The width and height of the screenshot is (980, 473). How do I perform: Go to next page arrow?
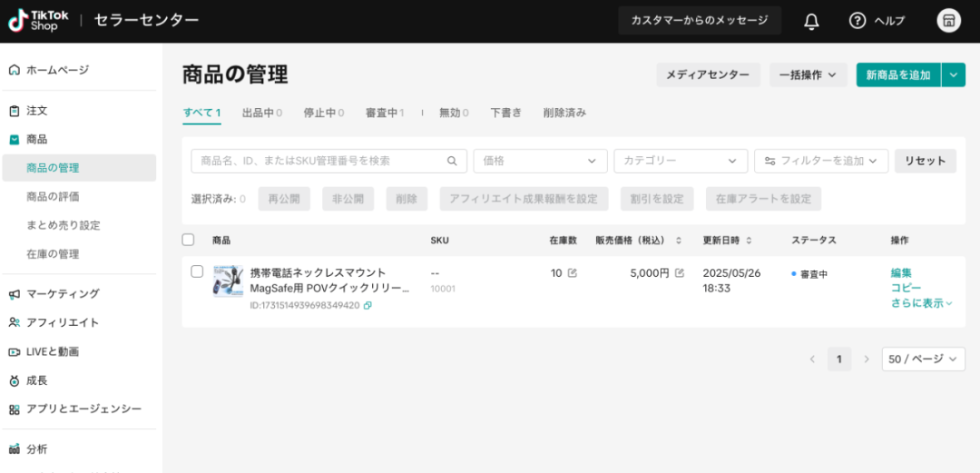pyautogui.click(x=867, y=360)
